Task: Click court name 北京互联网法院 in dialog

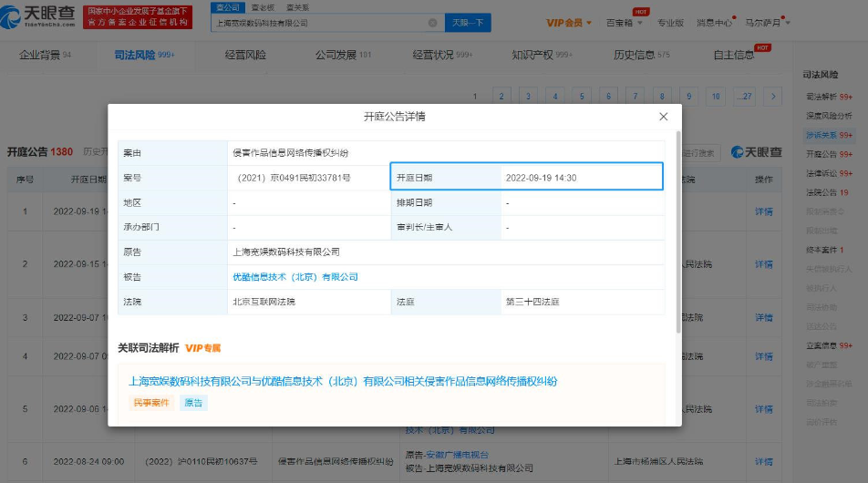Action: (x=263, y=302)
